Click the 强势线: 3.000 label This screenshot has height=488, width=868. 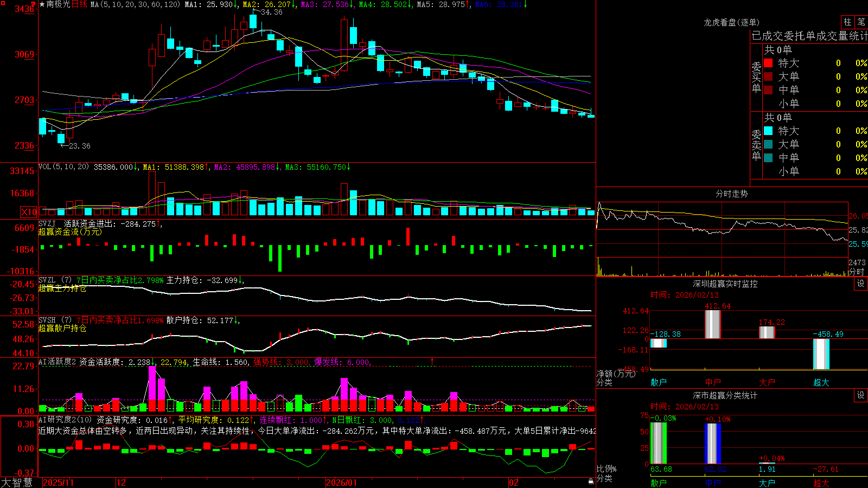coord(282,362)
